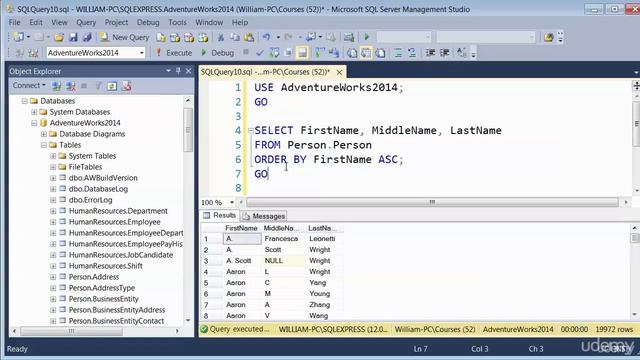The width and height of the screenshot is (640, 360).
Task: Open the File menu
Action: click(x=14, y=22)
